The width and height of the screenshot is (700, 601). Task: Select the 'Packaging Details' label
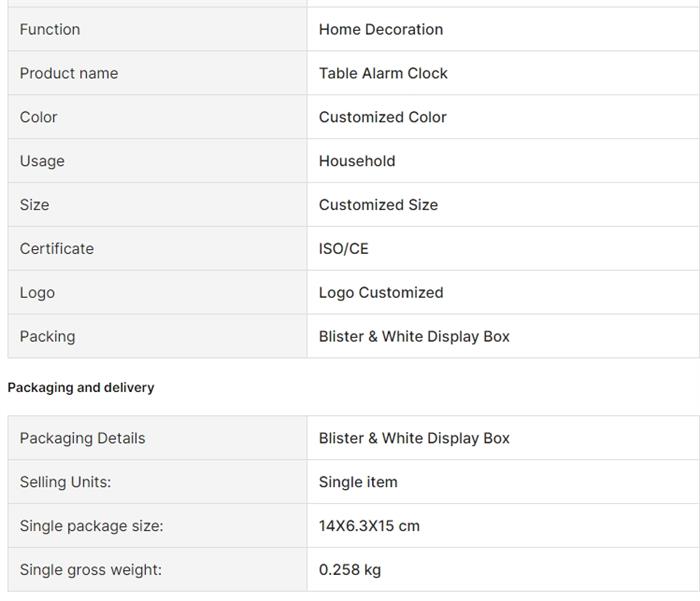(82, 438)
